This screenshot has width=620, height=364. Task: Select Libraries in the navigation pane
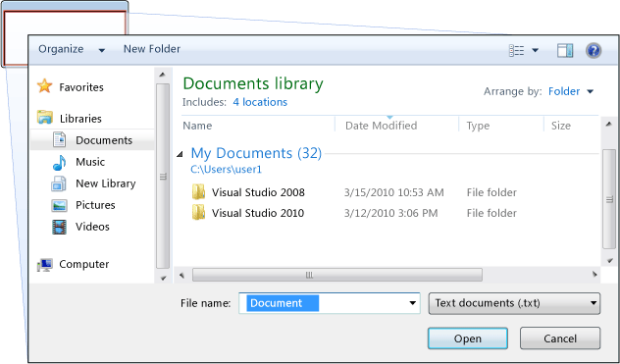coord(80,119)
